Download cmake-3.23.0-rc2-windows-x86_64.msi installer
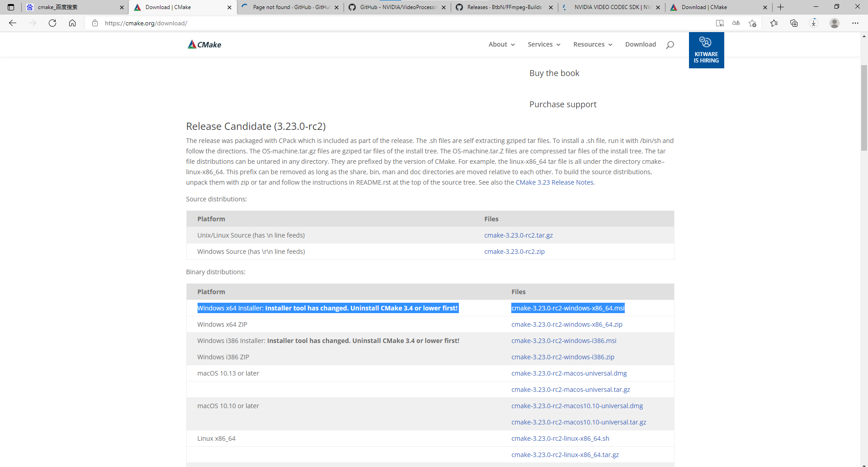 click(x=567, y=308)
